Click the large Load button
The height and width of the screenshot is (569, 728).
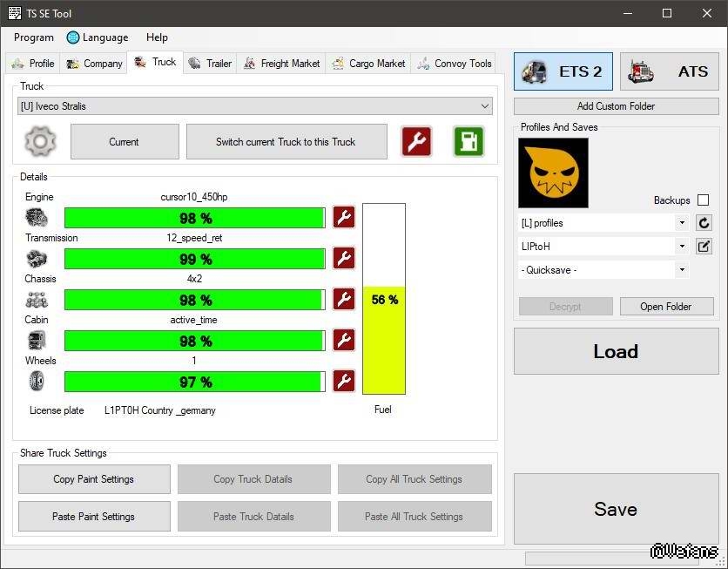617,351
